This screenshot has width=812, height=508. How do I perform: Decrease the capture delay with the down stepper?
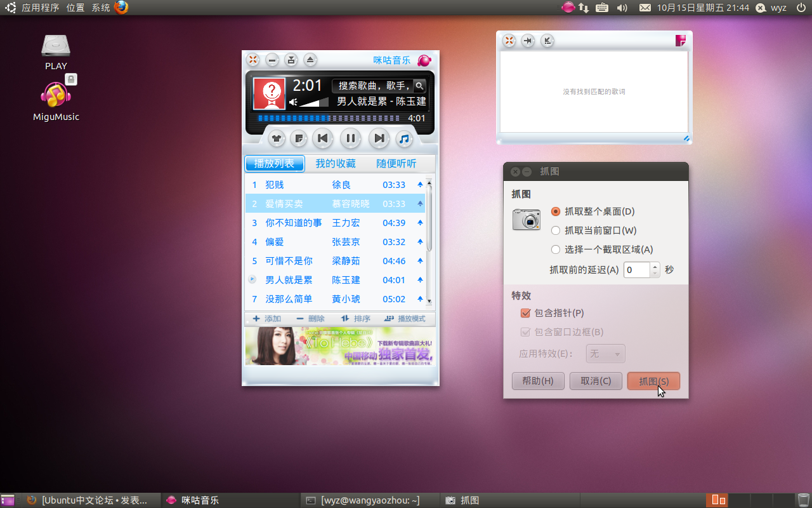coord(655,274)
